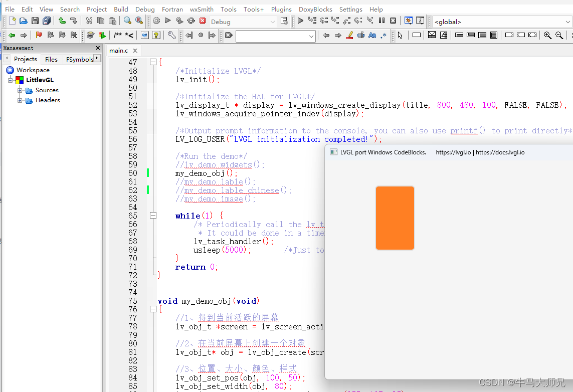
Task: Click the orange rectangle in LVGL window
Action: (395, 218)
